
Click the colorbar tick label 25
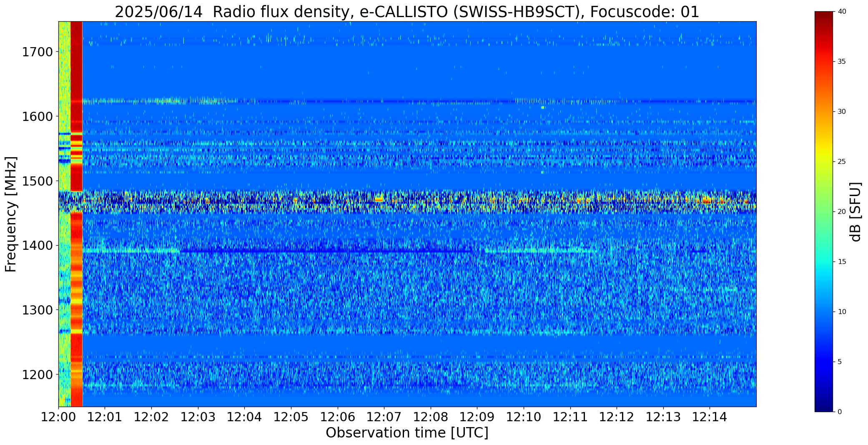click(842, 162)
